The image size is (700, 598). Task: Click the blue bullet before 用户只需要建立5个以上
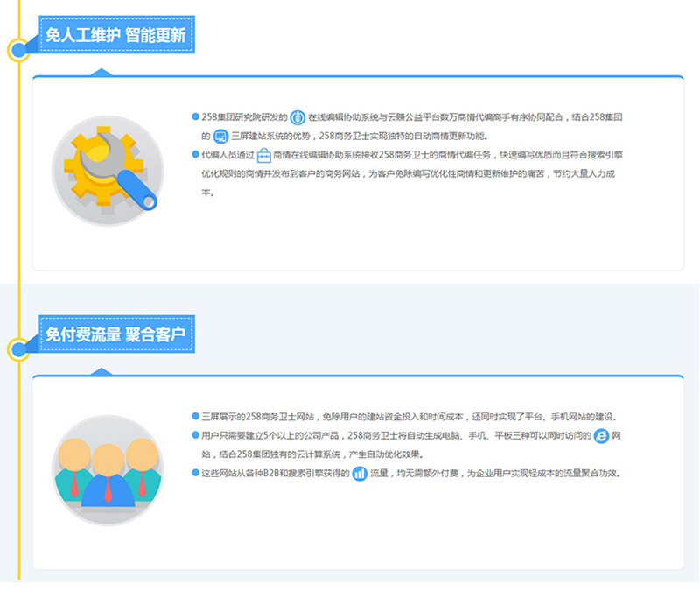pos(195,436)
